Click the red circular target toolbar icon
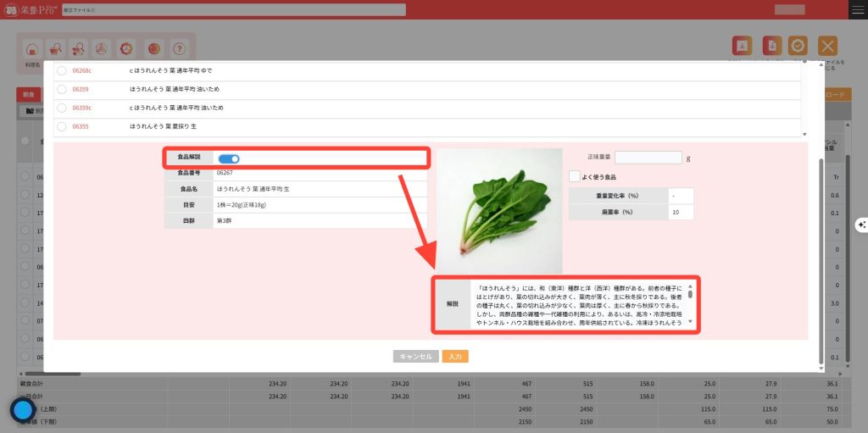Screen dimensions: 868x433 click(153, 49)
